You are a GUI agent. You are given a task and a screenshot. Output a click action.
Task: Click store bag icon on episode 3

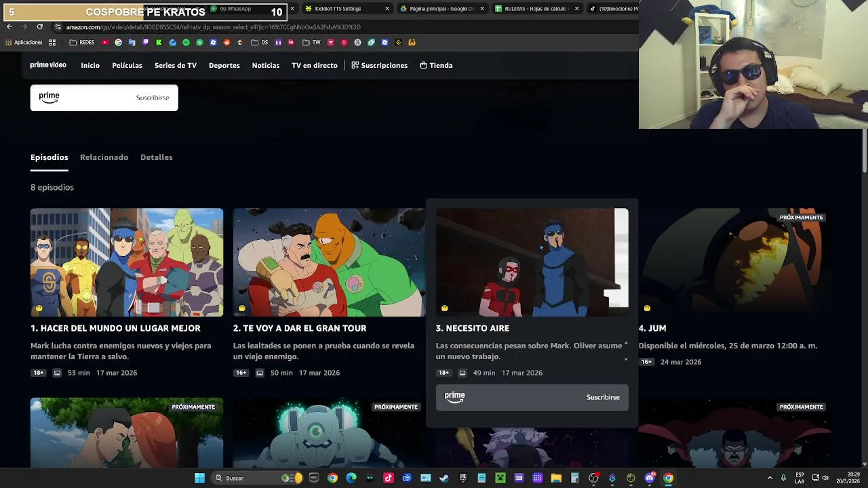[x=445, y=308]
